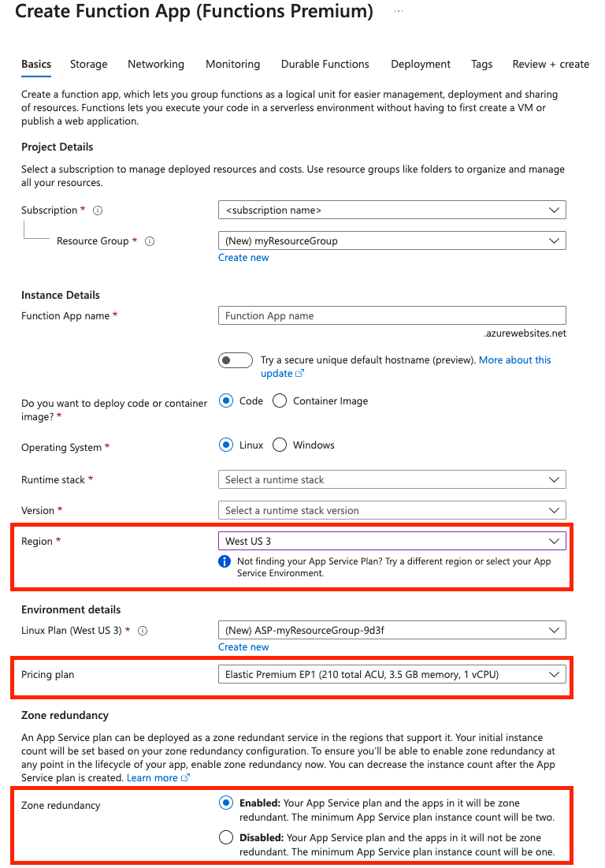Switch to the Storage tab

(88, 64)
